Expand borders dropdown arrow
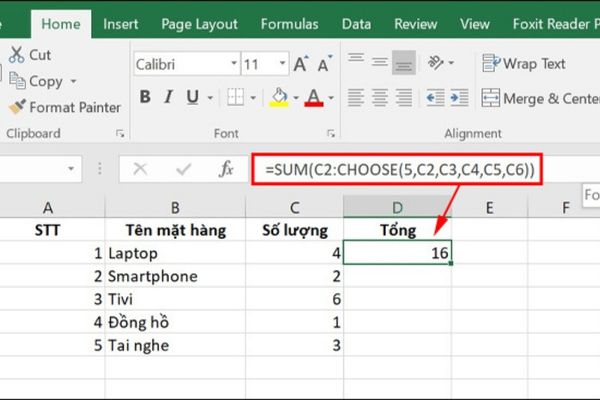The height and width of the screenshot is (400, 600). point(253,98)
